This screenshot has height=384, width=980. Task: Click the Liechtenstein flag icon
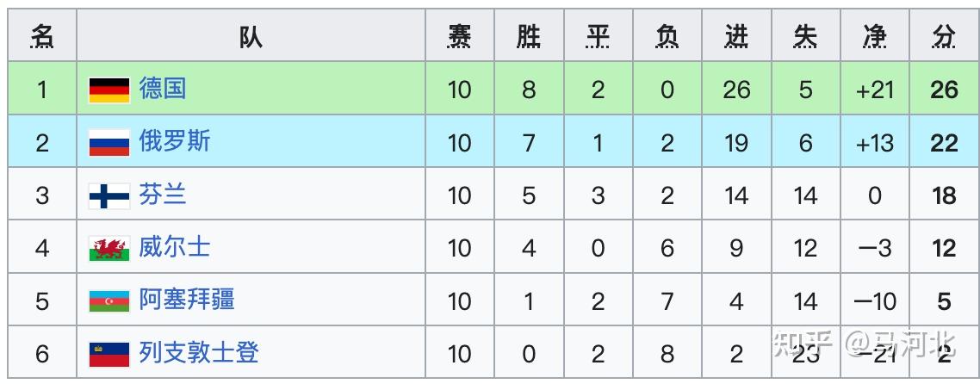[109, 354]
